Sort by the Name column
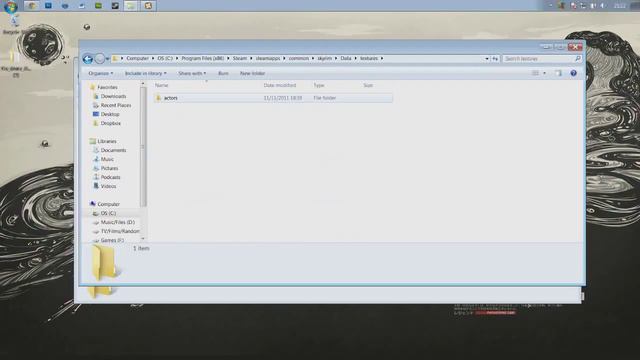The width and height of the screenshot is (640, 360). coord(161,85)
